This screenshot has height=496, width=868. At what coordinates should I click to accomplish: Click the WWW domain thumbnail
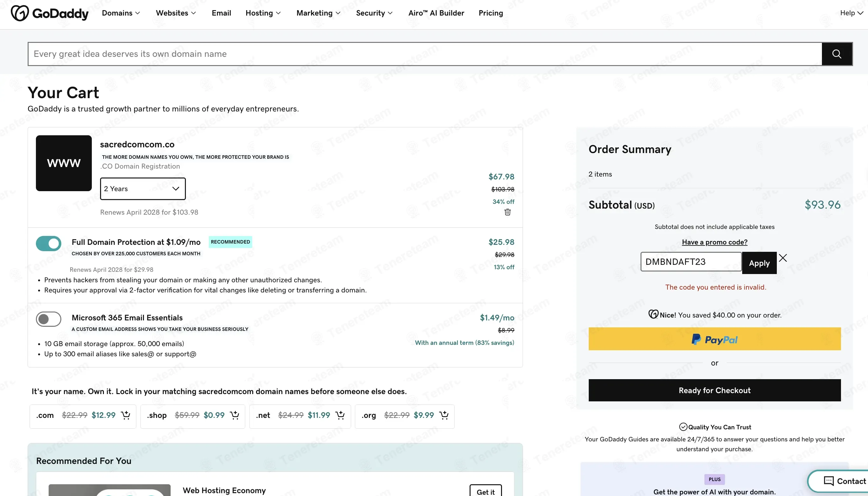(x=64, y=163)
